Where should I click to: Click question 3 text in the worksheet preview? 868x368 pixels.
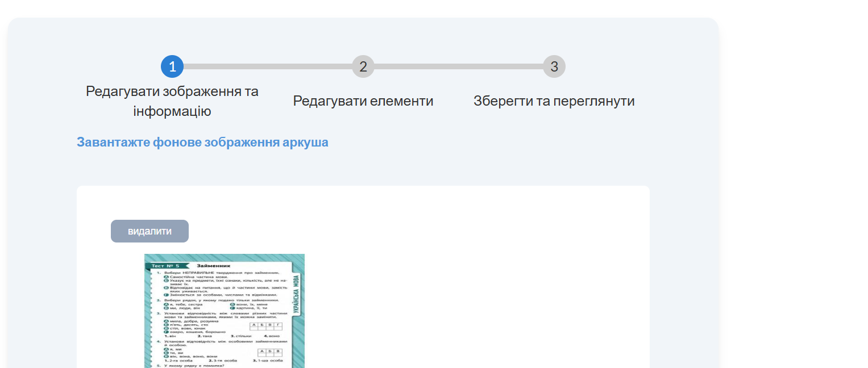(x=222, y=315)
